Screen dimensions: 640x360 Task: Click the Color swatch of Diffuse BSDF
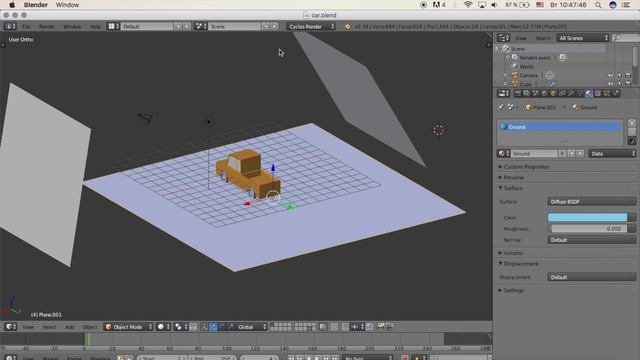pyautogui.click(x=587, y=218)
